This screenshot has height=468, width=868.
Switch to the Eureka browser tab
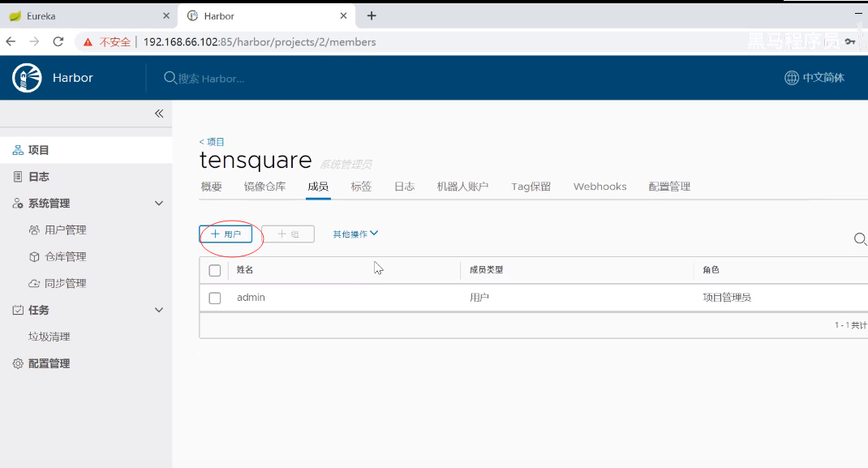[x=88, y=16]
